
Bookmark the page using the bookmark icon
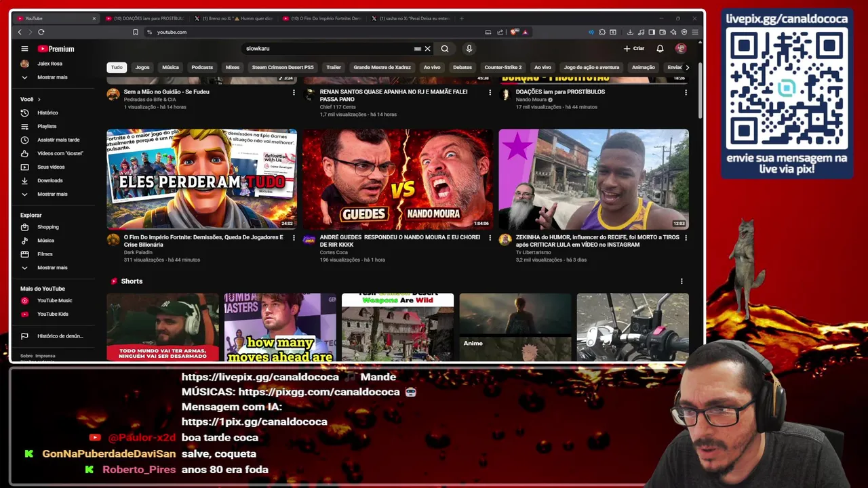click(136, 32)
